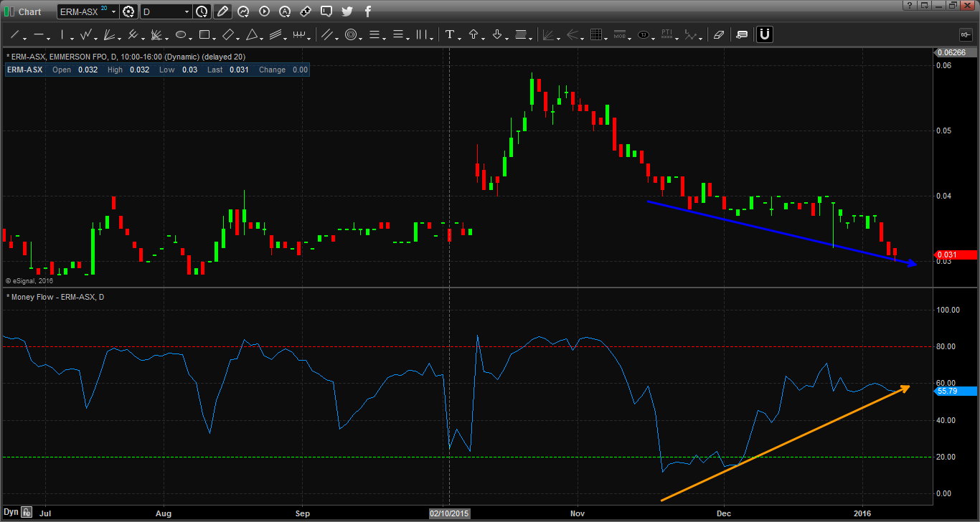This screenshot has height=522, width=980.
Task: Click the lock icon beside Dyn
Action: coord(27,512)
